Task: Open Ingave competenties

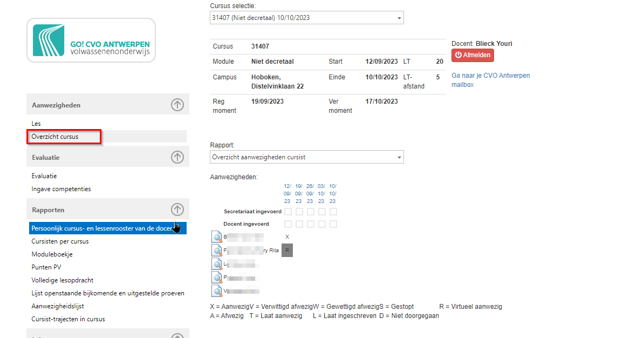Action: (61, 189)
